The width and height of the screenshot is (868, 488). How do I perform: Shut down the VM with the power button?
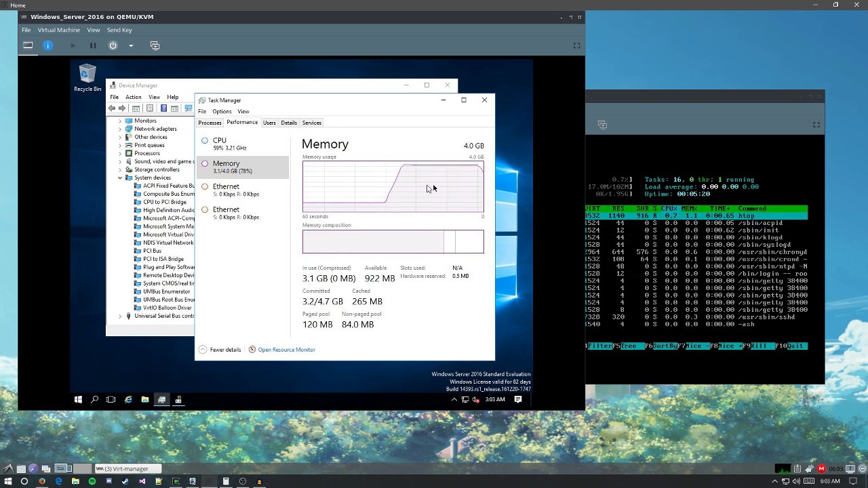(113, 45)
